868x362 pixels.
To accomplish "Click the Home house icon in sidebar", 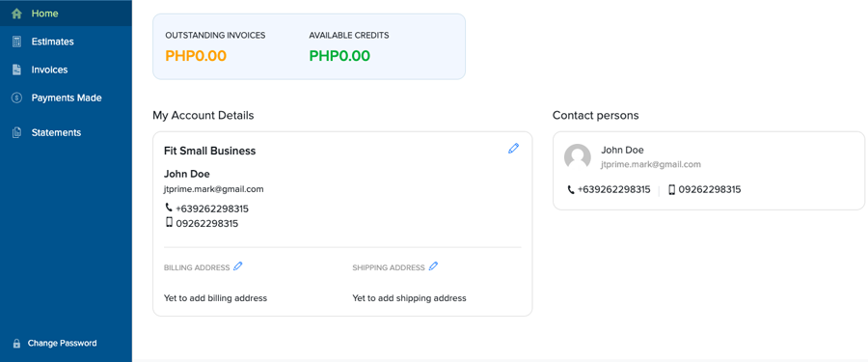I will click(x=16, y=14).
